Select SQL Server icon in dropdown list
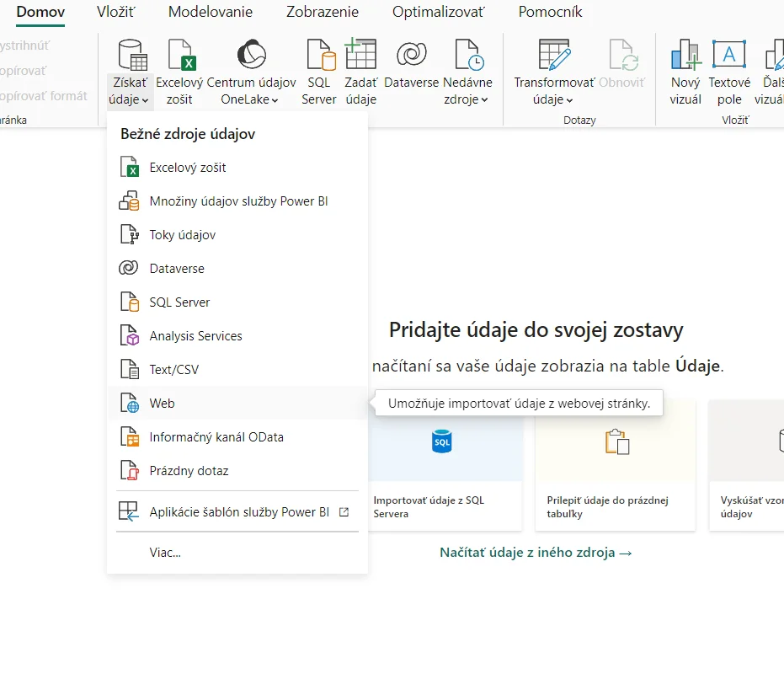This screenshot has height=690, width=784. click(130, 302)
